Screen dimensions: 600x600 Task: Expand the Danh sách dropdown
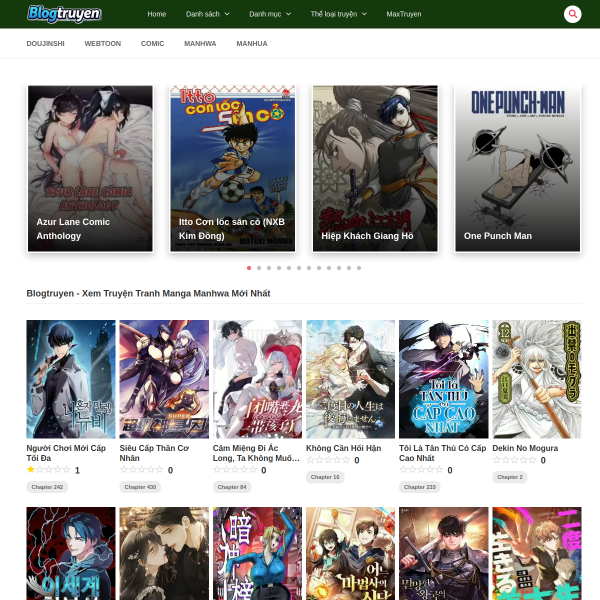207,14
